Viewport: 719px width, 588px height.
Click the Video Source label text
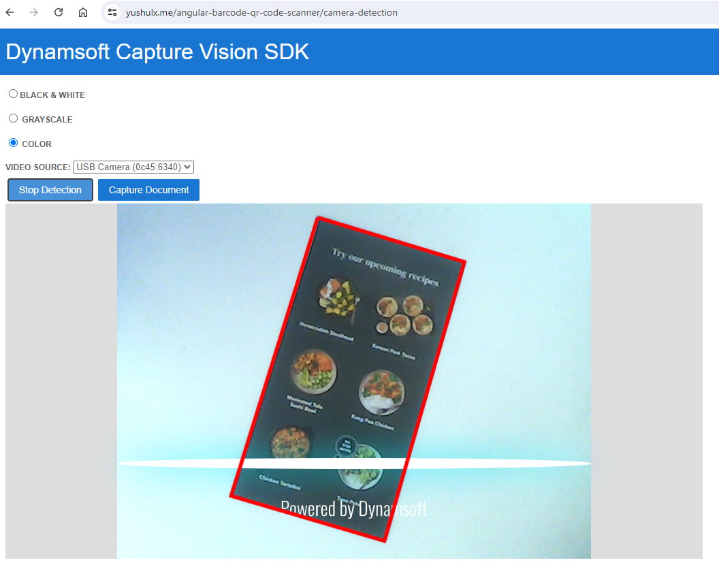(x=37, y=167)
